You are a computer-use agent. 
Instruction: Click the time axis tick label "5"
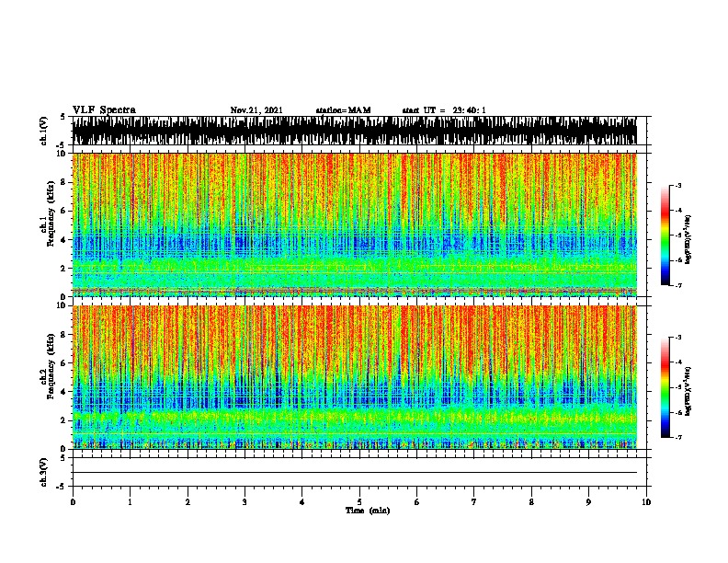[x=359, y=502]
